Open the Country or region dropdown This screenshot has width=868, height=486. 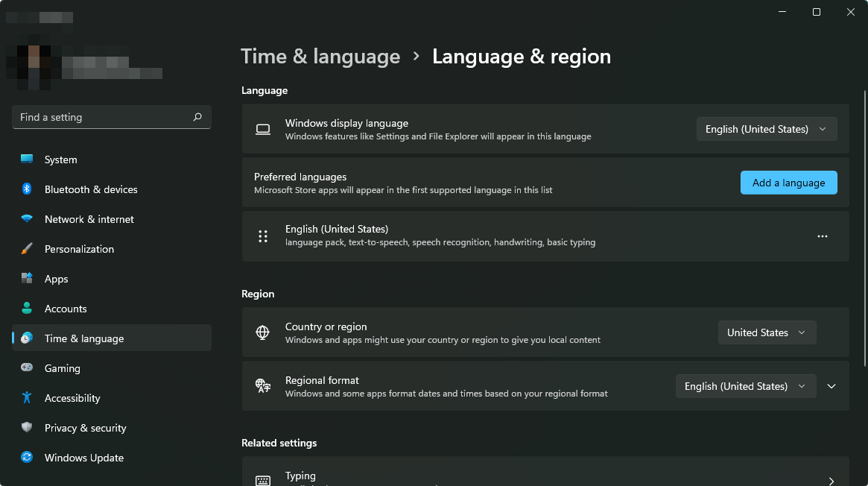(x=767, y=332)
